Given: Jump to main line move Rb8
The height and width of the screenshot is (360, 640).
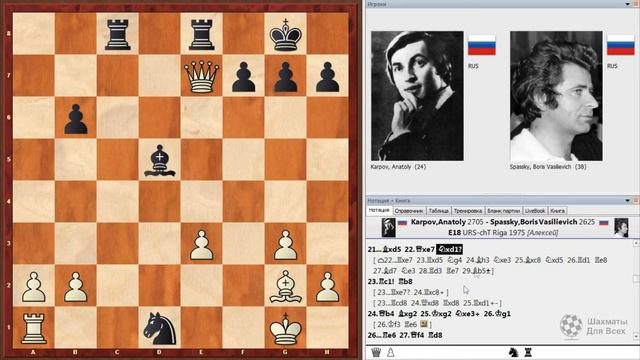Looking at the screenshot, I should pos(405,282).
